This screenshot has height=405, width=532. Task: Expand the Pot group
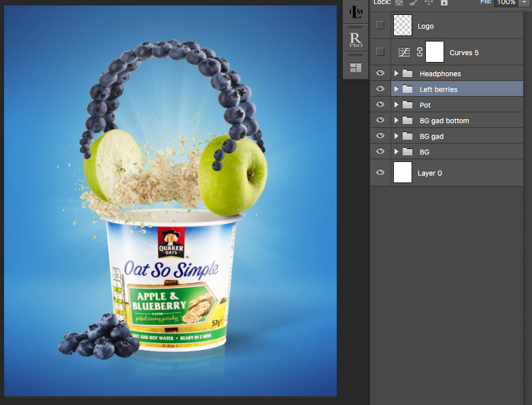396,105
